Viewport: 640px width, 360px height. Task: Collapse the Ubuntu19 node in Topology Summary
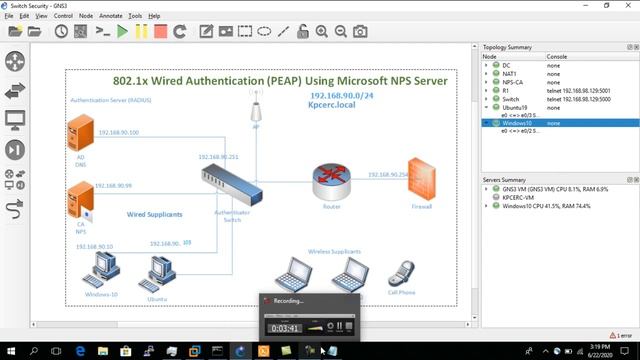486,107
